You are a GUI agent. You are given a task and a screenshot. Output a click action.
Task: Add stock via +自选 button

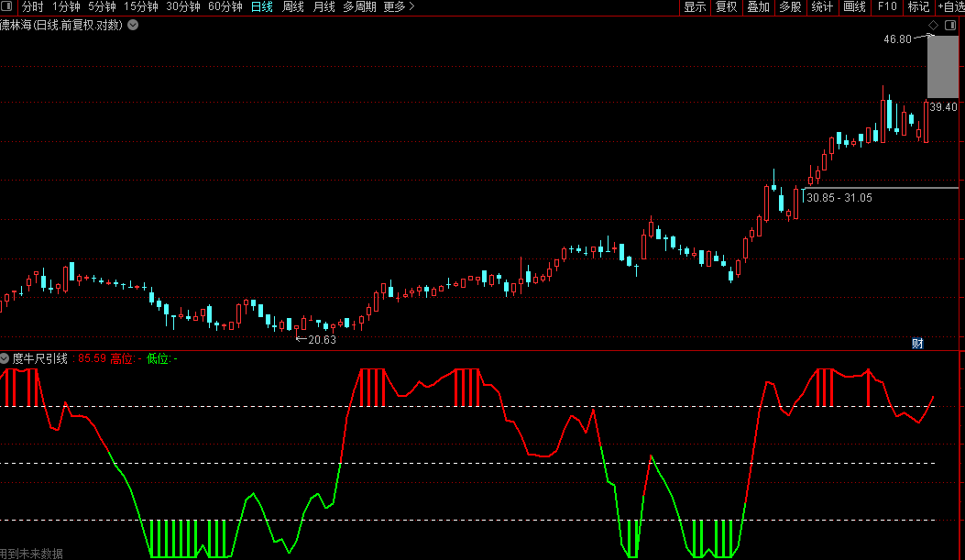point(951,6)
